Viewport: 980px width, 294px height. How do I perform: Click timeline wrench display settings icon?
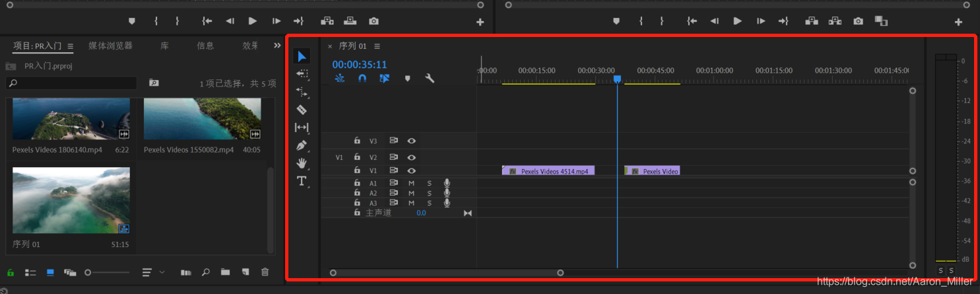[x=430, y=78]
